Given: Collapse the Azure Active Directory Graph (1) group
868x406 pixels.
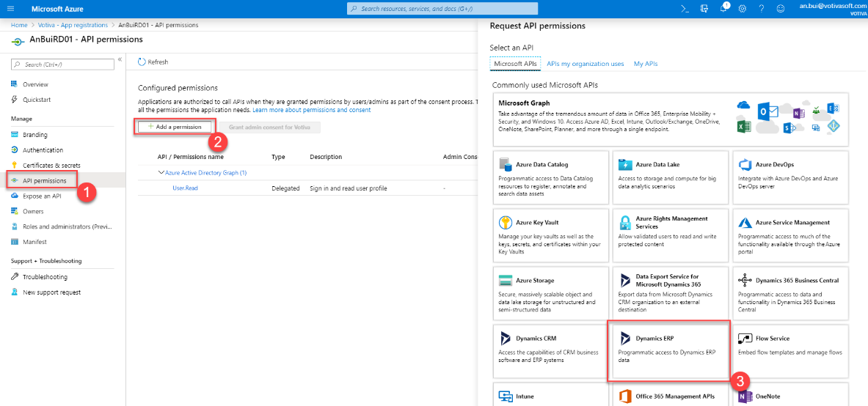Looking at the screenshot, I should coord(161,172).
